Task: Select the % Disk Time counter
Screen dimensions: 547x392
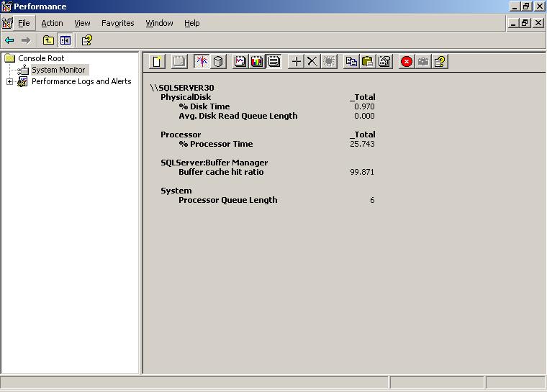Action: click(x=204, y=106)
